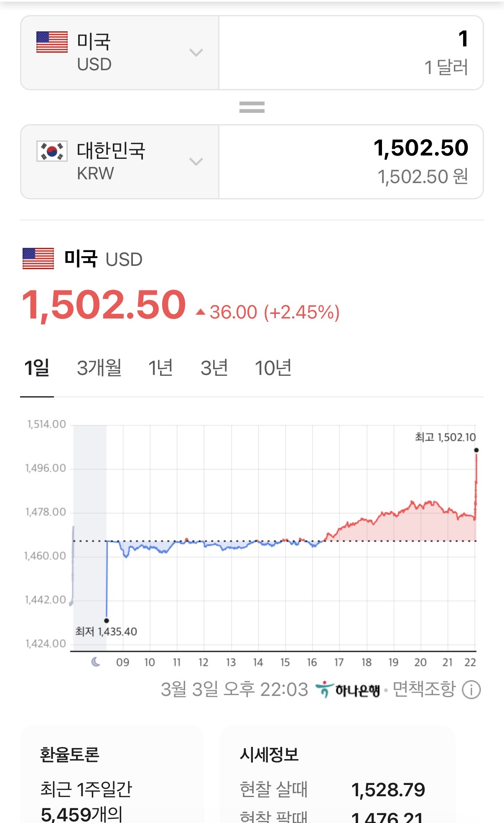Open disclaimer info circle icon

471,690
